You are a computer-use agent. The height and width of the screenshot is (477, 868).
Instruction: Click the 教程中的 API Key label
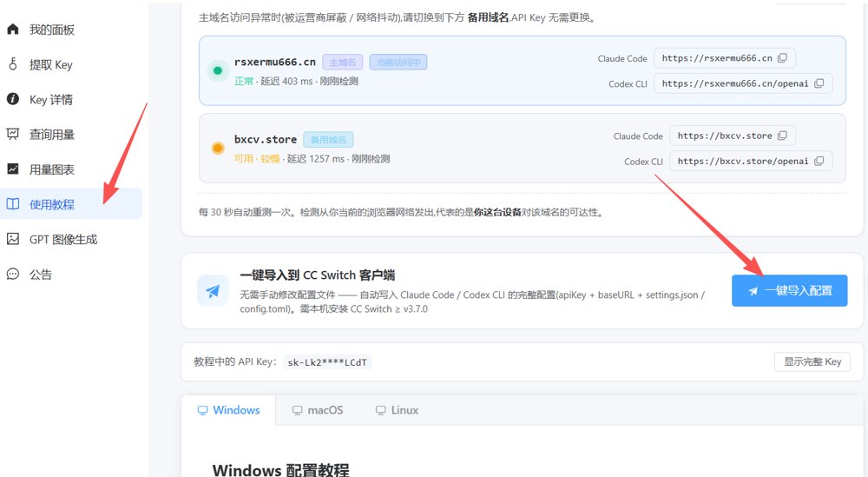pos(234,361)
